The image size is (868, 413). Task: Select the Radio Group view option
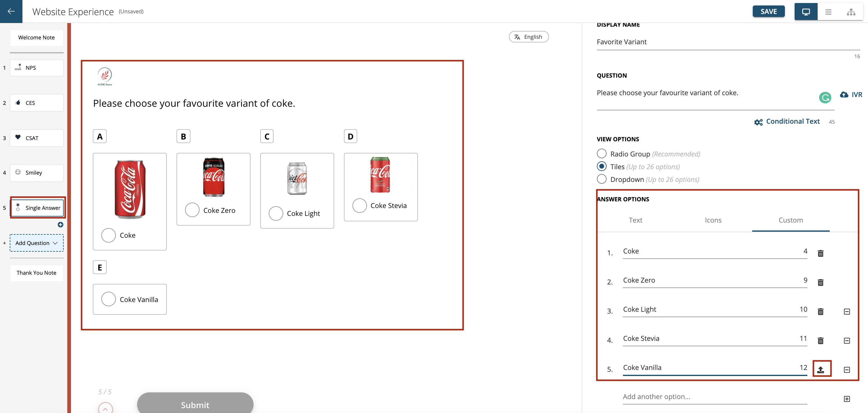pos(601,154)
